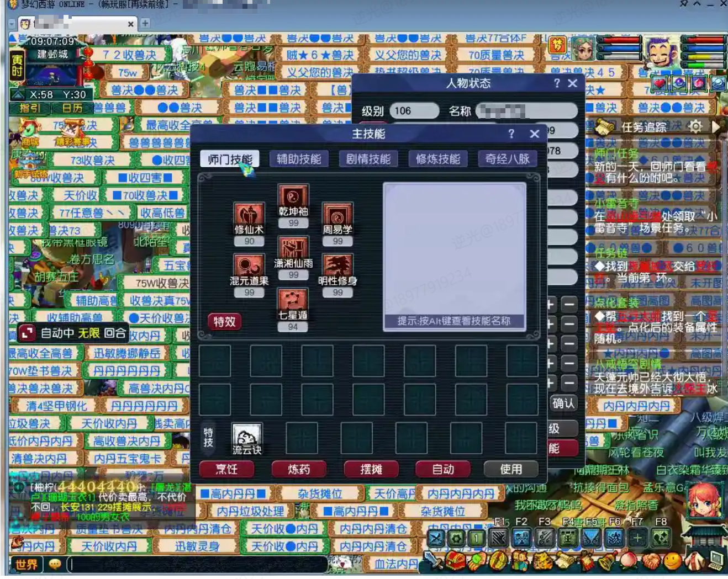Open the 指引 guide tab
This screenshot has width=728, height=579.
[x=30, y=108]
